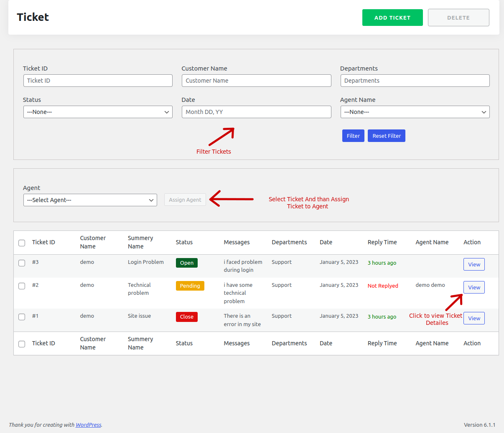
Task: Click the Assign Agent button
Action: pos(185,200)
